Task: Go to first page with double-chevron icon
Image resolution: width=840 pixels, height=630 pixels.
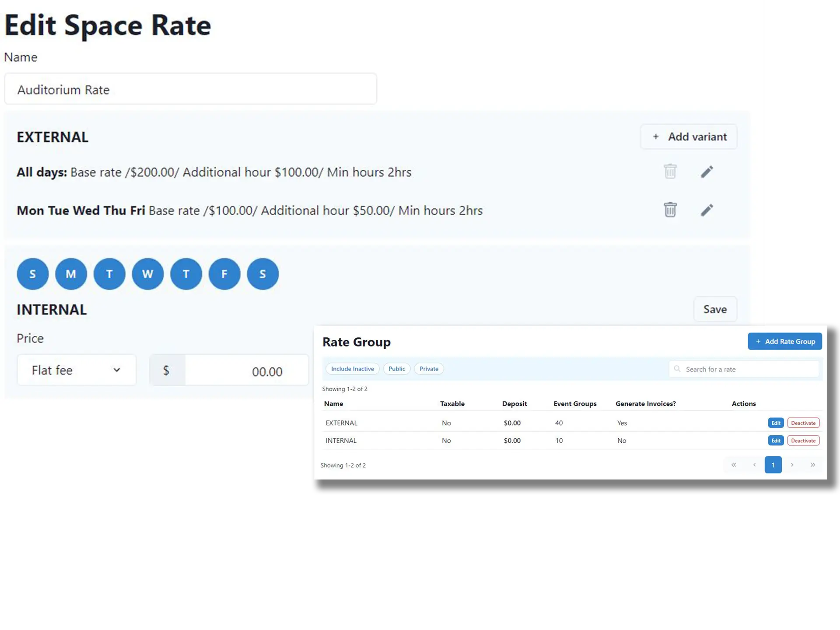Action: pos(734,465)
